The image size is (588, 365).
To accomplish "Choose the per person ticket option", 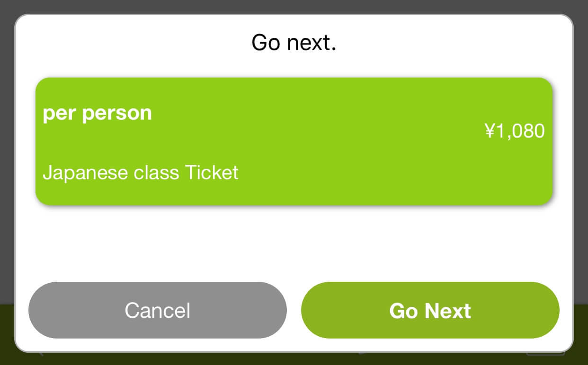I will coord(294,141).
